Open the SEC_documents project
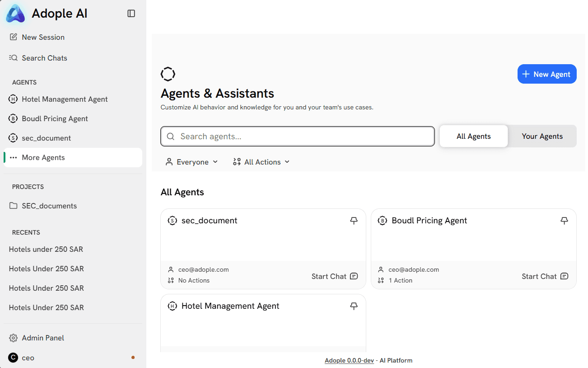 tap(73, 206)
